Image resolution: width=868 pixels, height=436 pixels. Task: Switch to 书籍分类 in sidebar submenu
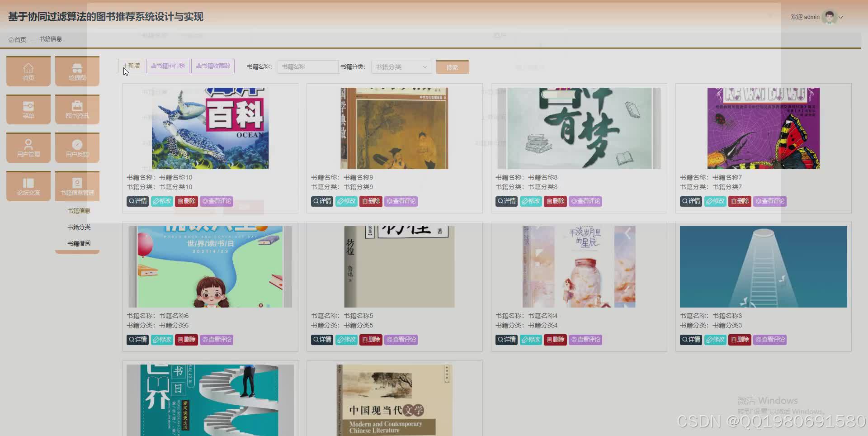click(x=78, y=227)
